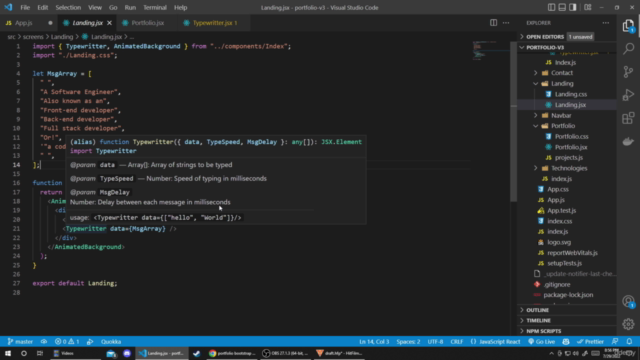Screen dimensions: 640x360
Task: Open Customize Layout in title bar
Action: [588, 7]
